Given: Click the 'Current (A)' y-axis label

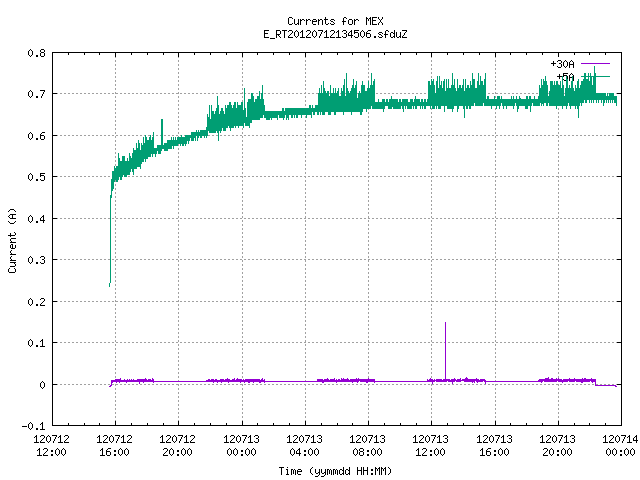Looking at the screenshot, I should 13,240.
